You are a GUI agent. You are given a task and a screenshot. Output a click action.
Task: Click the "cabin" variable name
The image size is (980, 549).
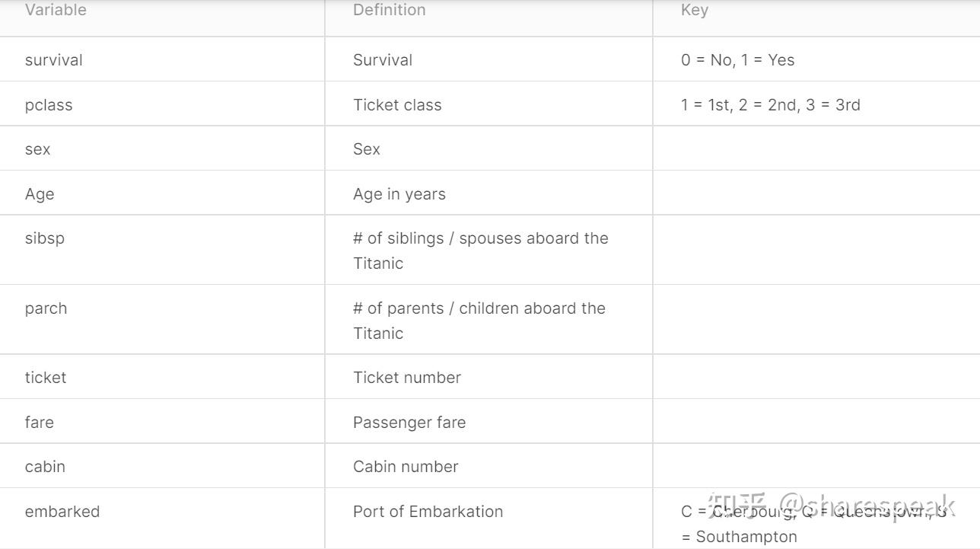tap(45, 467)
